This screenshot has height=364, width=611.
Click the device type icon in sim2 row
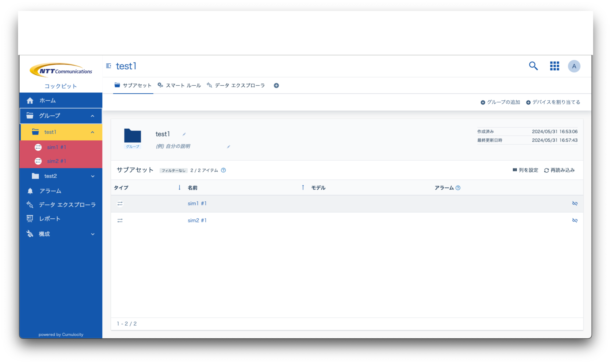120,220
